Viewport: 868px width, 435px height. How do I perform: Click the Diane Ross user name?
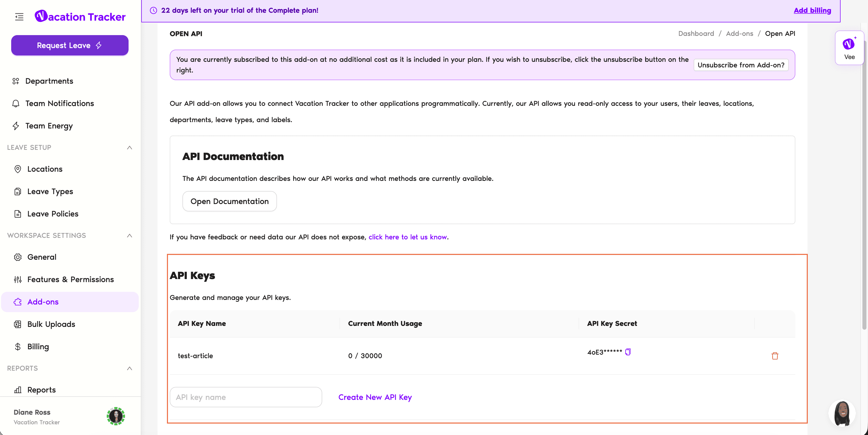click(32, 412)
